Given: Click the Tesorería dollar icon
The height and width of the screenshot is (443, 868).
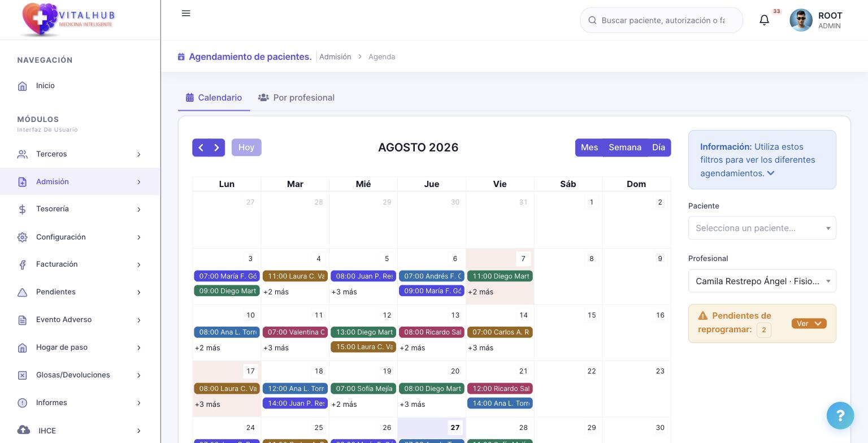Looking at the screenshot, I should point(23,210).
